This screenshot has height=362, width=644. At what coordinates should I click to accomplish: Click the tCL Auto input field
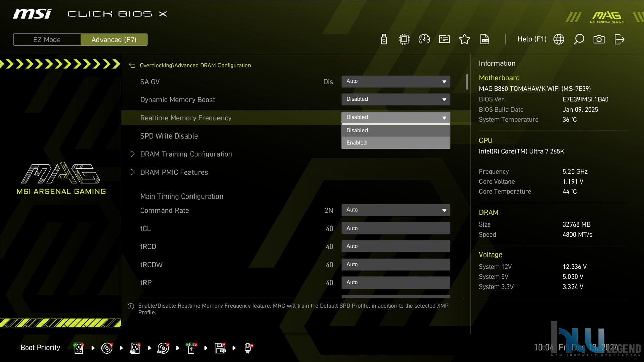pyautogui.click(x=396, y=228)
